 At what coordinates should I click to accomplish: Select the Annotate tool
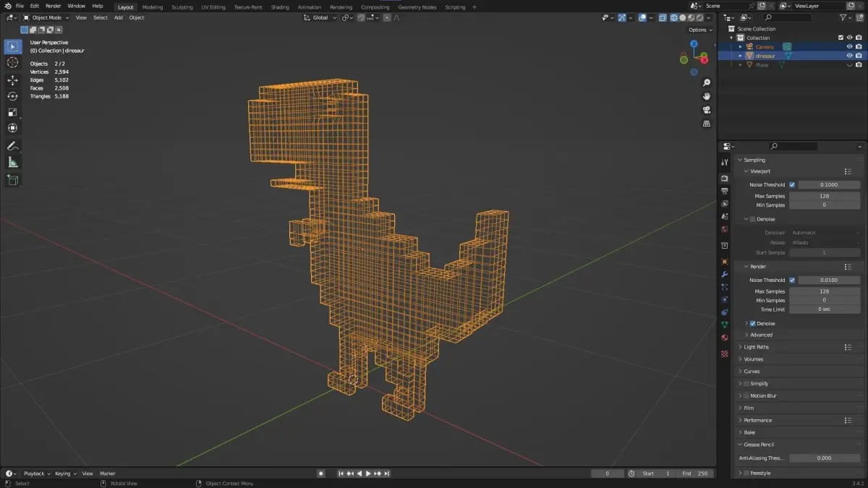point(12,146)
